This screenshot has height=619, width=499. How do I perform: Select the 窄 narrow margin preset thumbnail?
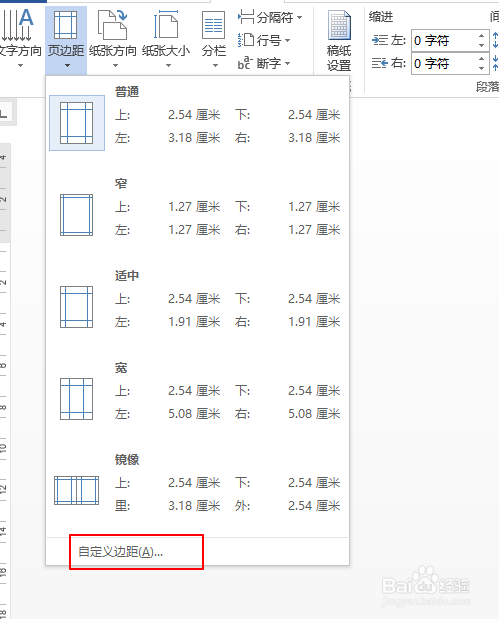(77, 215)
